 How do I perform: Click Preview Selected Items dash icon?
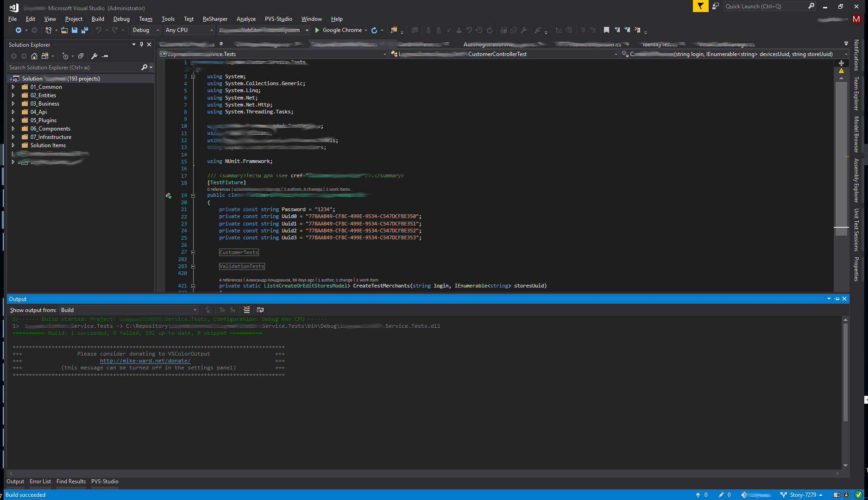click(x=105, y=56)
